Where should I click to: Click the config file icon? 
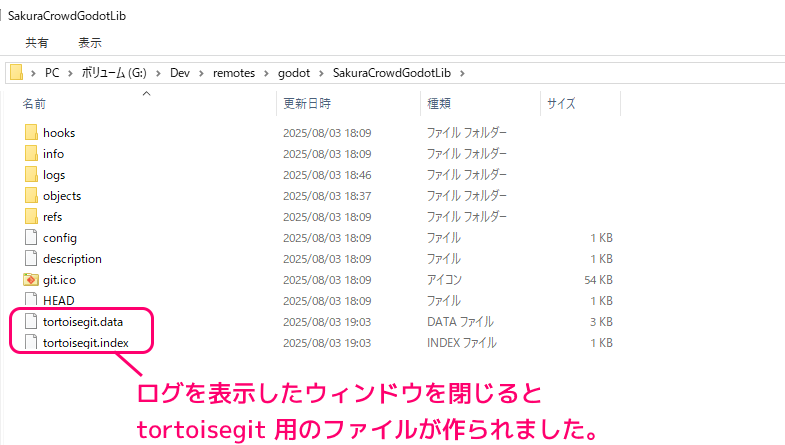[30, 238]
